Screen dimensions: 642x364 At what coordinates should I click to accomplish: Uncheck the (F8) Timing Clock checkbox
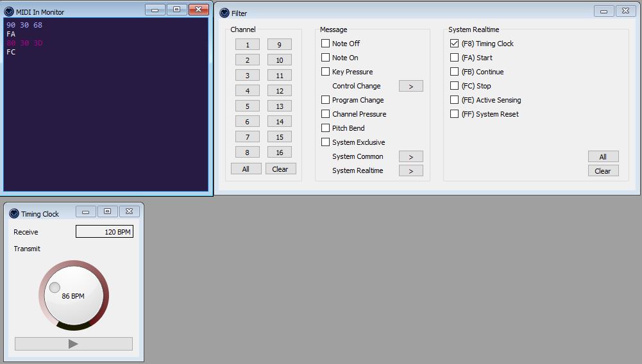click(454, 44)
